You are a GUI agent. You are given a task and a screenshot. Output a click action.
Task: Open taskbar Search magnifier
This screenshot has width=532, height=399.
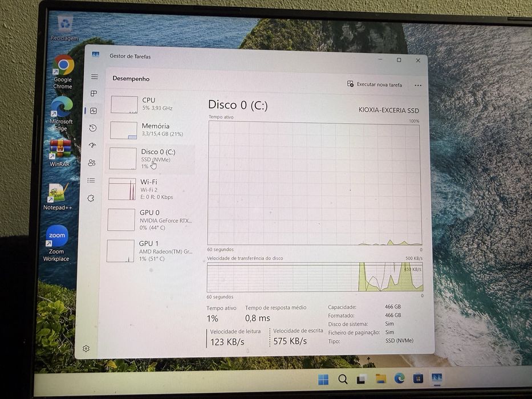pyautogui.click(x=343, y=379)
